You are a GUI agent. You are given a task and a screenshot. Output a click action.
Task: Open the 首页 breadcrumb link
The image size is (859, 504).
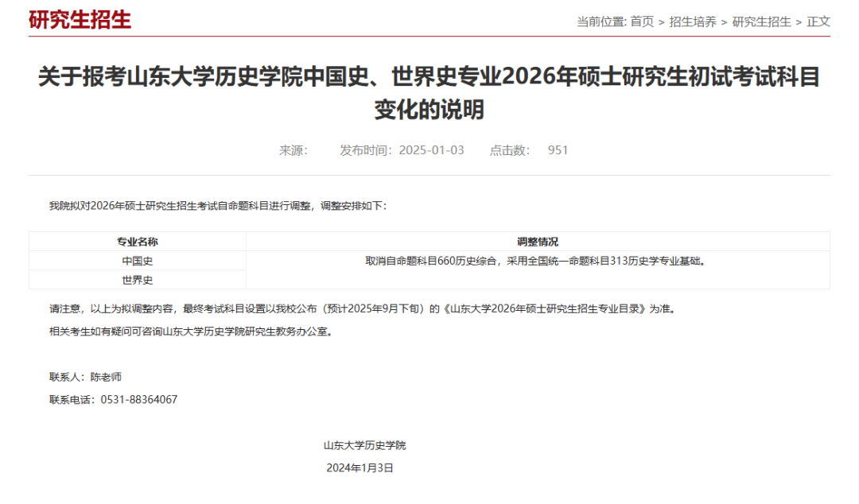(642, 22)
